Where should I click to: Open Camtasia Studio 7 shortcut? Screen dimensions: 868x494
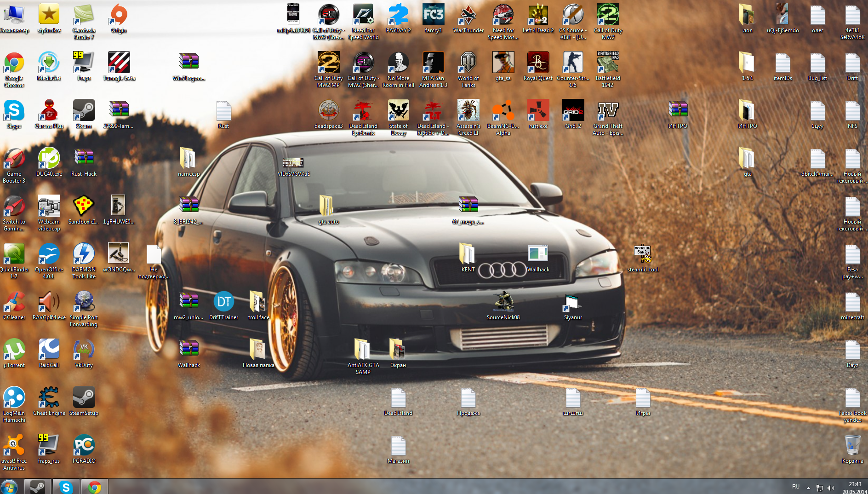click(84, 22)
